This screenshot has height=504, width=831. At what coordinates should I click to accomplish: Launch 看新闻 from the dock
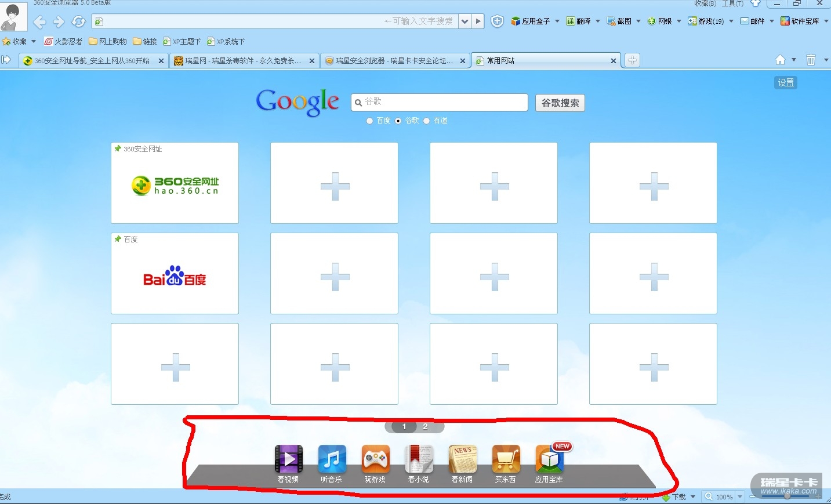pos(462,464)
